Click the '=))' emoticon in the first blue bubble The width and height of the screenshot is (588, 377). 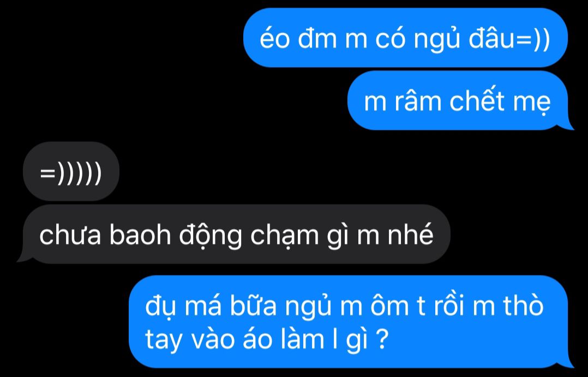point(533,39)
